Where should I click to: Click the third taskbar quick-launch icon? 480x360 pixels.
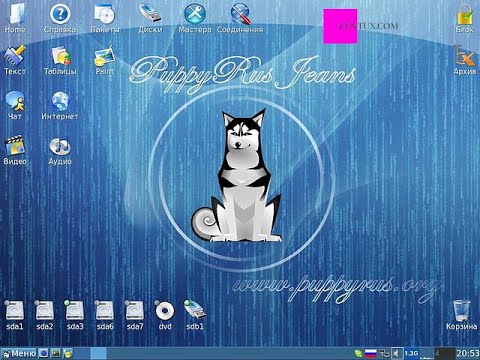tap(68, 353)
